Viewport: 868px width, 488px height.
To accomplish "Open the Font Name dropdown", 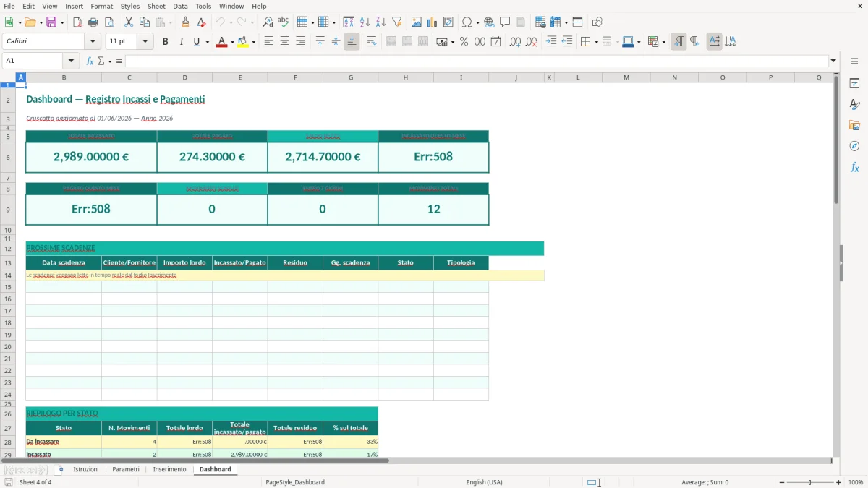I will click(x=92, y=42).
